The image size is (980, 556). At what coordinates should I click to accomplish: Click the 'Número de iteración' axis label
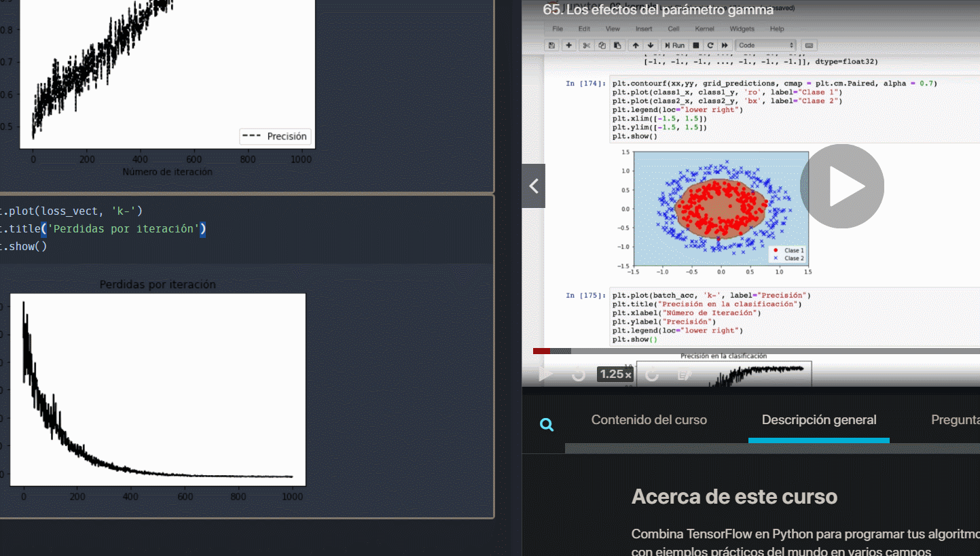click(167, 172)
